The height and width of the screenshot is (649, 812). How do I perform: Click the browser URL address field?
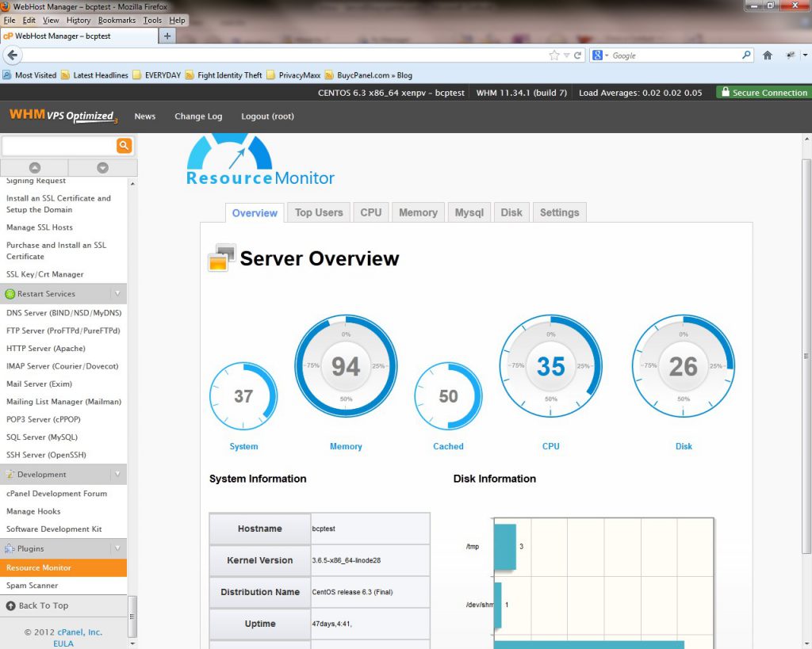(285, 55)
